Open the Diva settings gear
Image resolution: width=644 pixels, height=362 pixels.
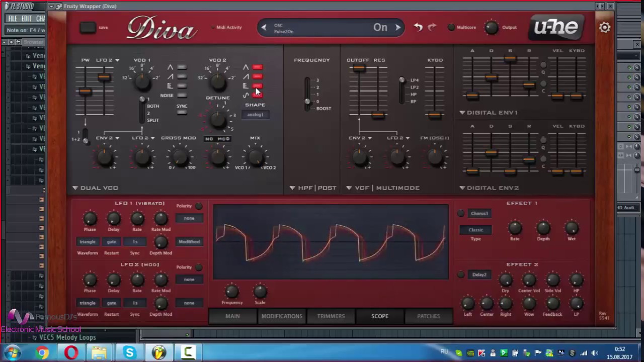605,28
